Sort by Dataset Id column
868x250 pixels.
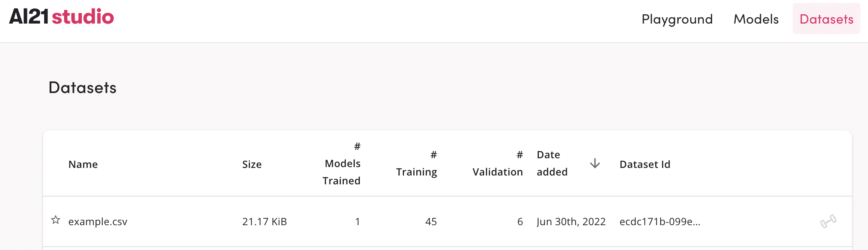pos(645,164)
